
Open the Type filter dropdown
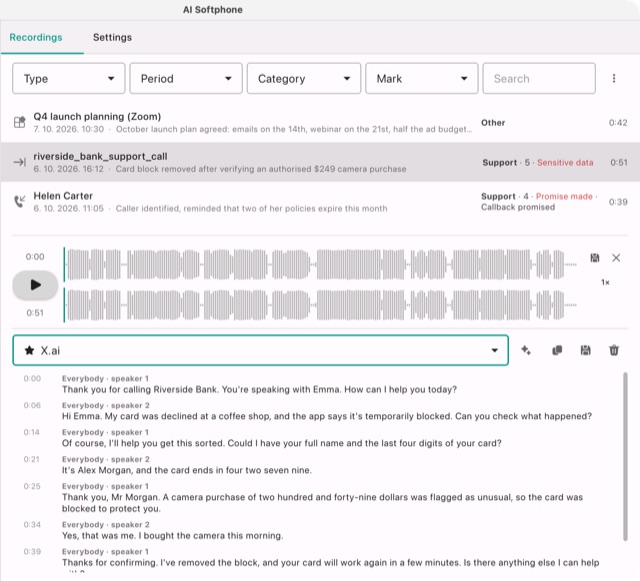(69, 78)
